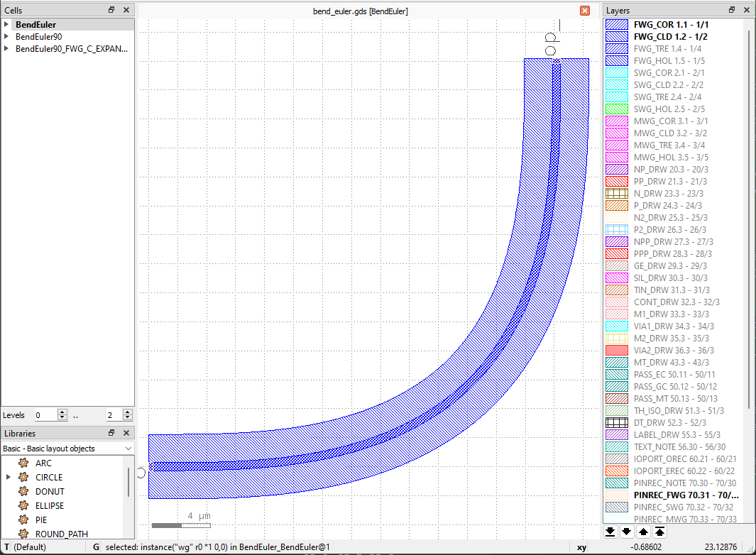Undock the Cells panel float icon

tap(111, 10)
